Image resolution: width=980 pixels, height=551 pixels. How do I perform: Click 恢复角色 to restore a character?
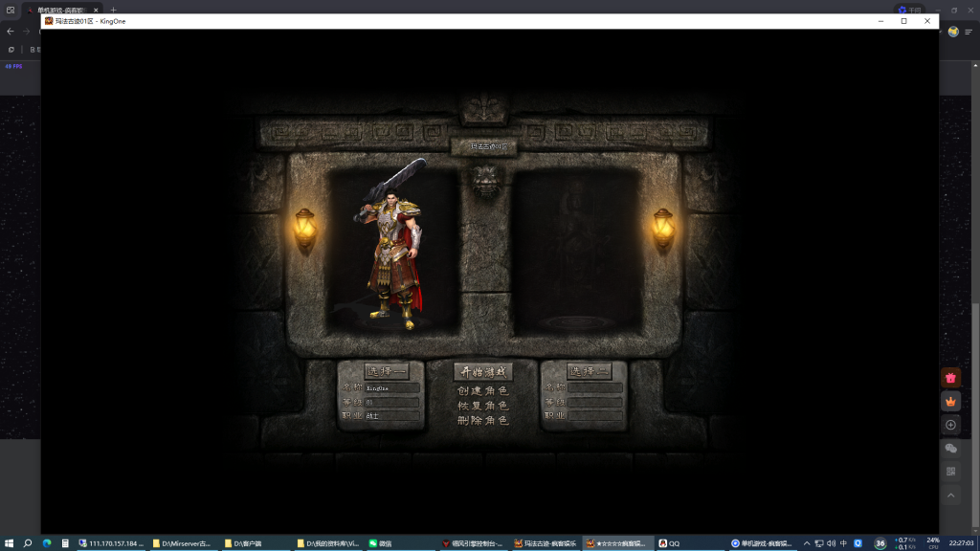[x=483, y=406]
